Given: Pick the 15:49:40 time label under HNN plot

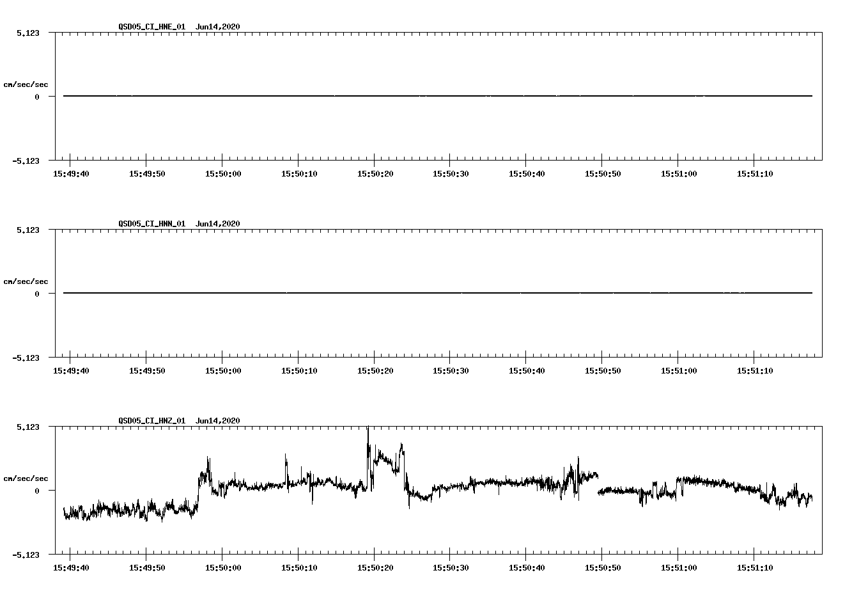Looking at the screenshot, I should coord(71,370).
